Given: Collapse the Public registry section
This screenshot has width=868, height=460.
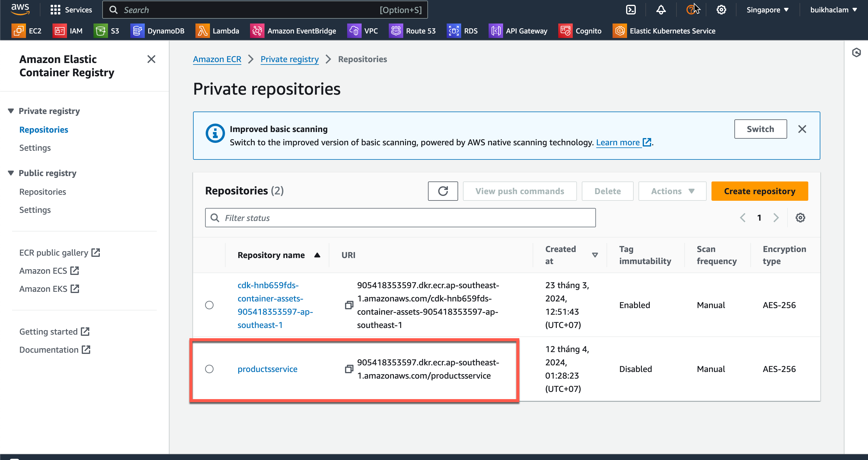Looking at the screenshot, I should (11, 173).
